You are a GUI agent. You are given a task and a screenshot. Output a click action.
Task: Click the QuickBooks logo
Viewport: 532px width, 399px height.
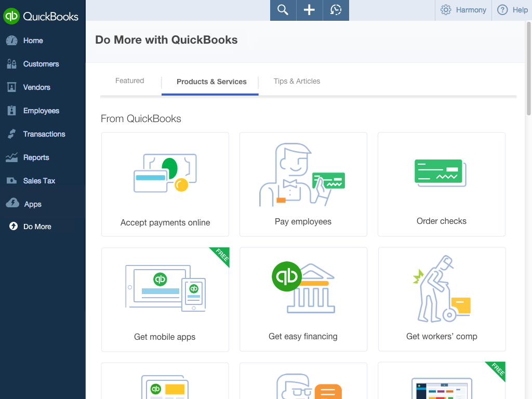point(41,16)
